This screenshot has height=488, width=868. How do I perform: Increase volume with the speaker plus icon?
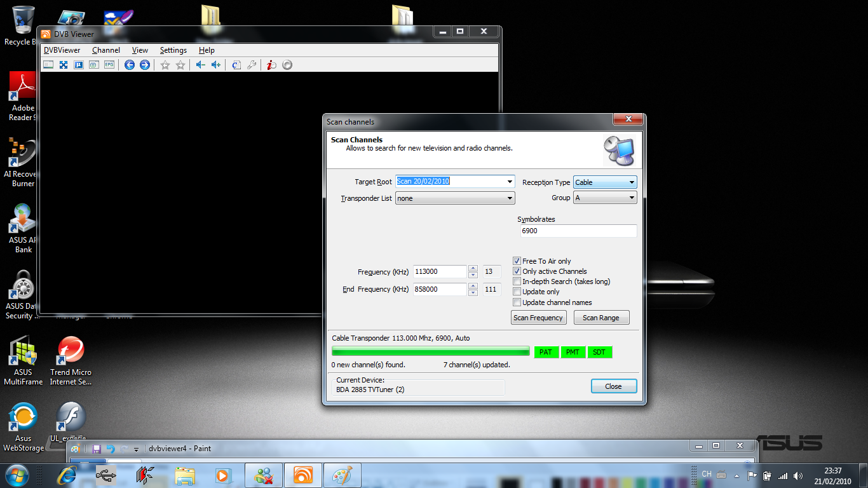tap(215, 65)
